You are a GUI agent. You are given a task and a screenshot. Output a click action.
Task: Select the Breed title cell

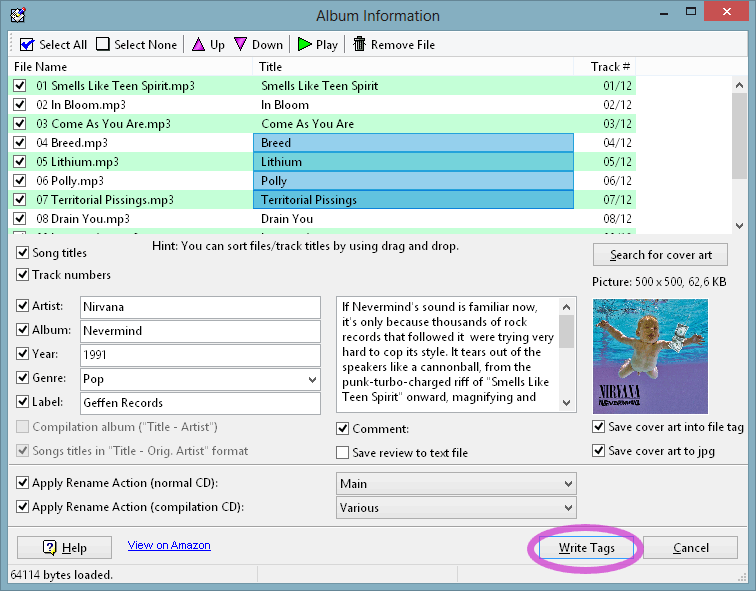pyautogui.click(x=413, y=143)
